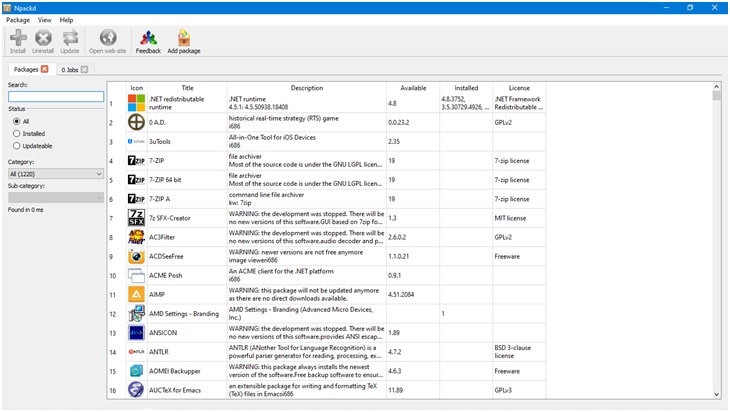Image resolution: width=730 pixels, height=412 pixels.
Task: Open web site via globe icon
Action: point(108,38)
